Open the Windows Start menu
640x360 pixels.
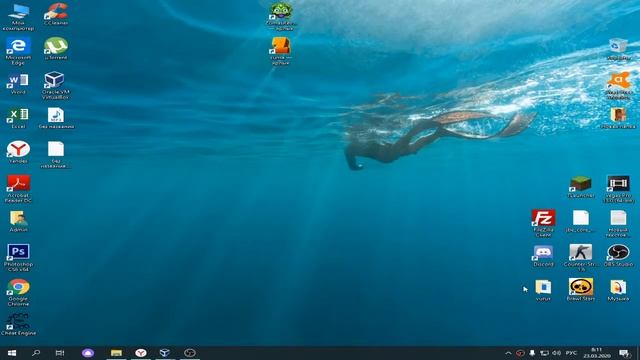tap(12, 353)
